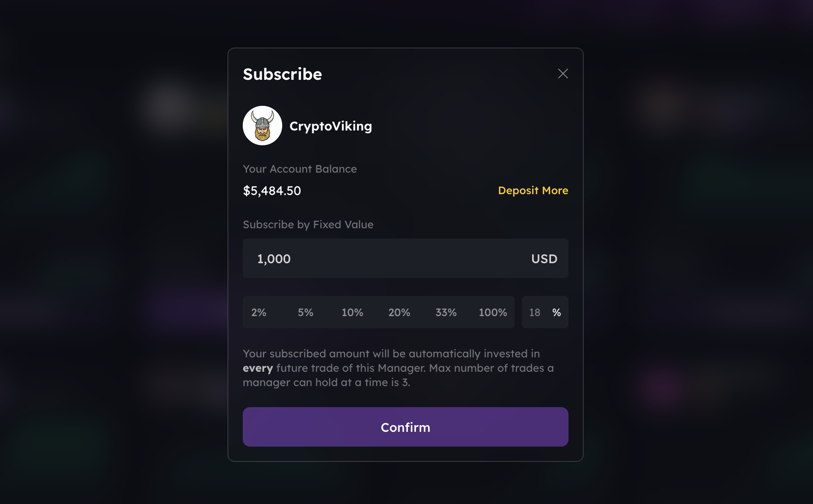Click the CryptoViking manager name
Viewport: 813px width, 504px height.
coord(331,126)
